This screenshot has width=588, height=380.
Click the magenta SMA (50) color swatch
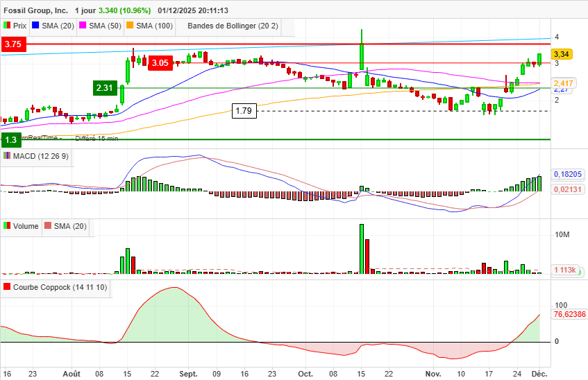[83, 26]
